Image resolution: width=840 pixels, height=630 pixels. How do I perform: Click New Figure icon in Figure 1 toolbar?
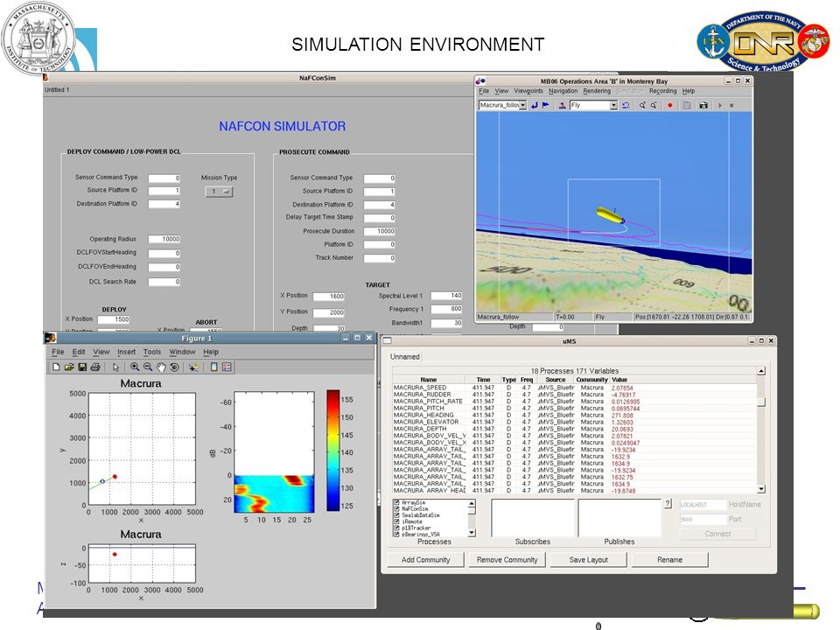(56, 367)
